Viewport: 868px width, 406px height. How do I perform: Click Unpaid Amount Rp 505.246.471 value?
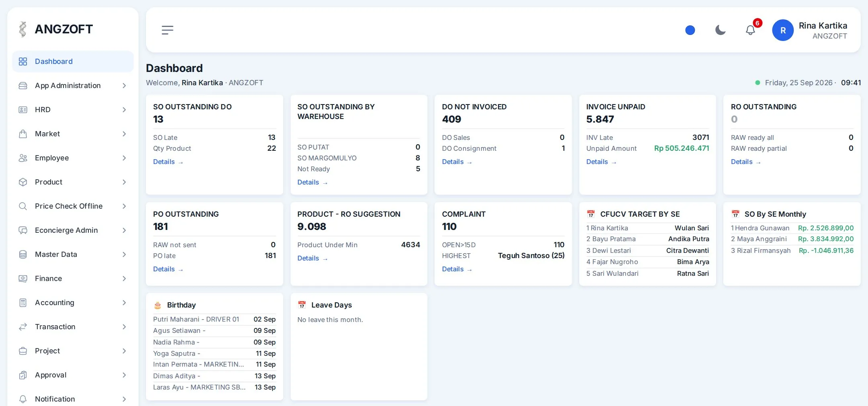coord(682,148)
